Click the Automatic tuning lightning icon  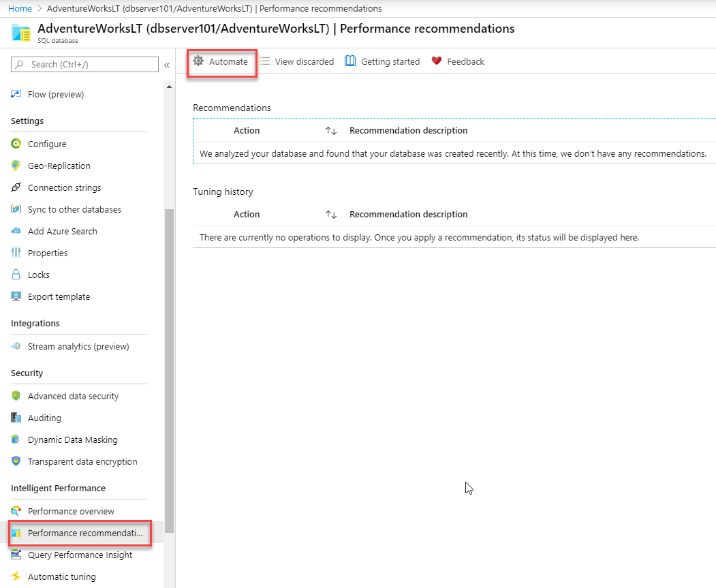coord(16,576)
